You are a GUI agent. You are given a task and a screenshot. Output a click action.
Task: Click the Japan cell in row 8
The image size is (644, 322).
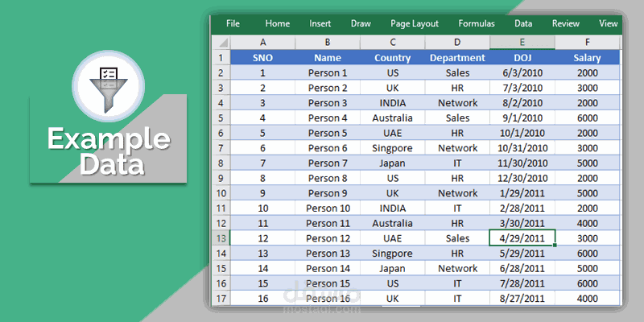[393, 163]
